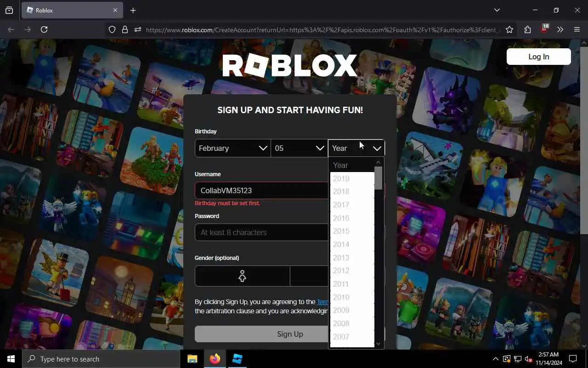Open the notification center icon
This screenshot has height=368, width=588.
tap(573, 359)
